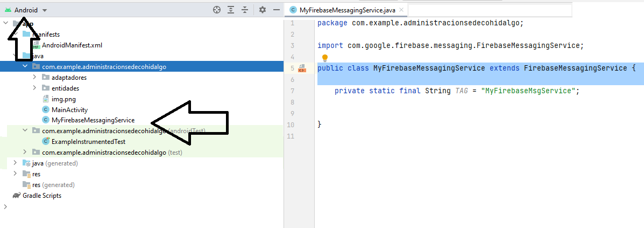
Task: Click line number 1 in the gutter
Action: point(292,24)
